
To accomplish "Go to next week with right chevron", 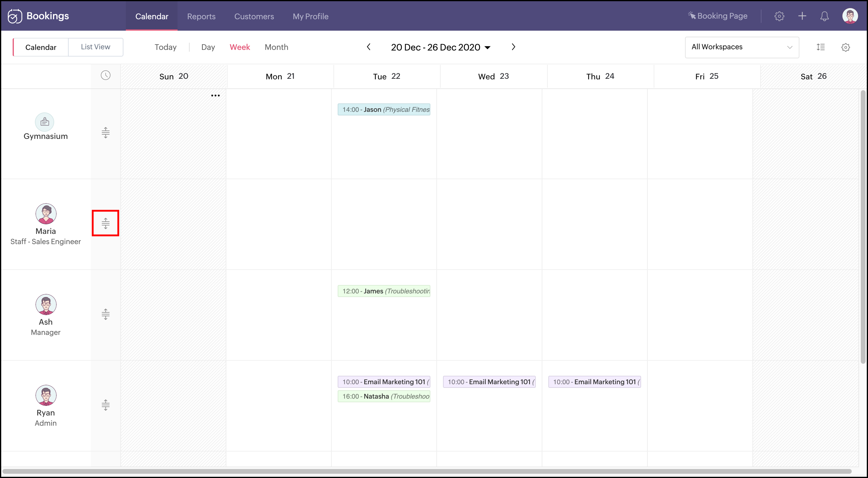I will [x=513, y=47].
